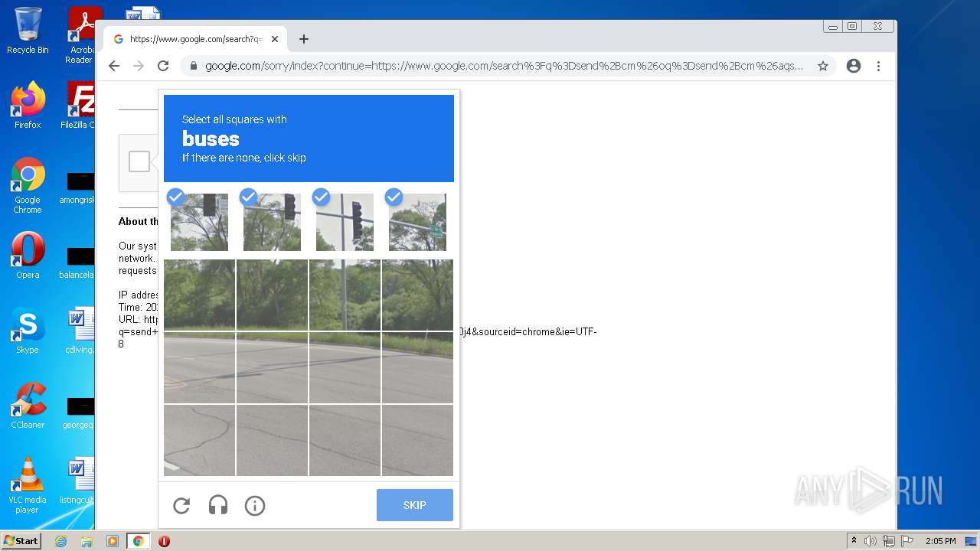View site info via the padlock icon
This screenshot has width=980, height=551.
pos(193,66)
